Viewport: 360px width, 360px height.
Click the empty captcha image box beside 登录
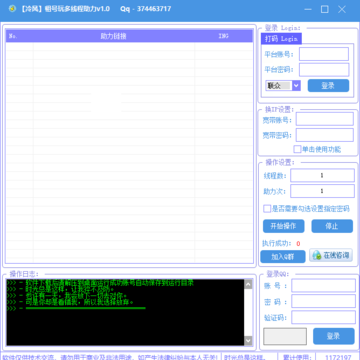(285, 336)
